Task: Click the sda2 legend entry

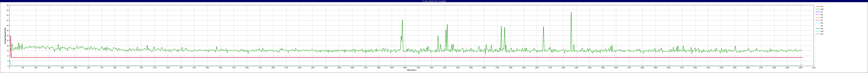Action: pos(820,9)
